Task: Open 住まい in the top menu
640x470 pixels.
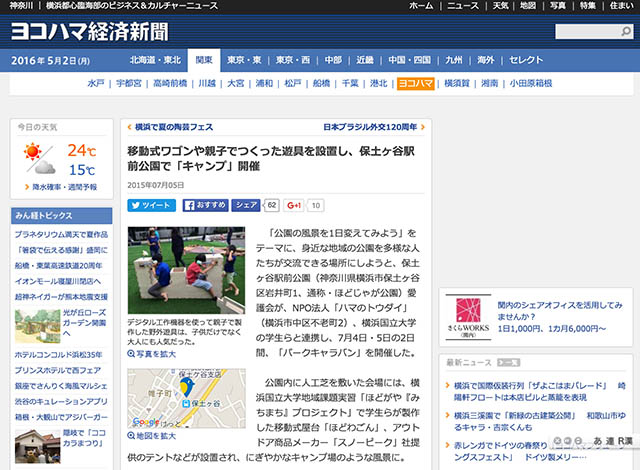Action: click(621, 6)
